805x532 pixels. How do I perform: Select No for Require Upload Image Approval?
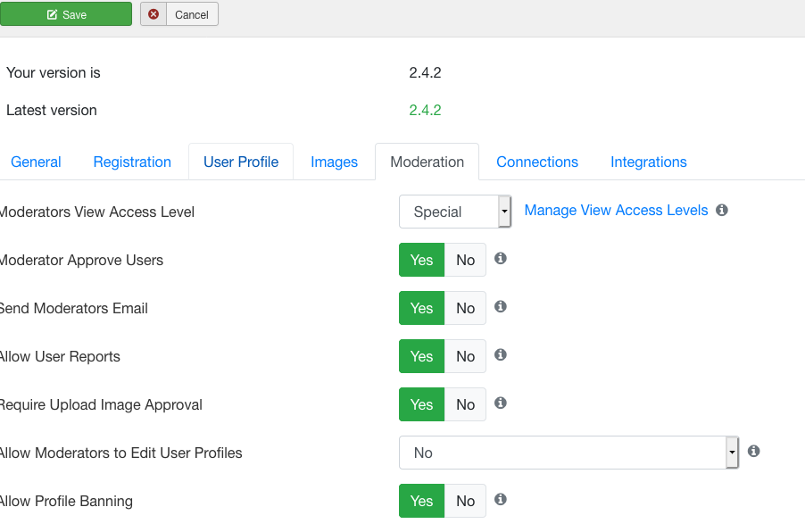[x=465, y=404]
